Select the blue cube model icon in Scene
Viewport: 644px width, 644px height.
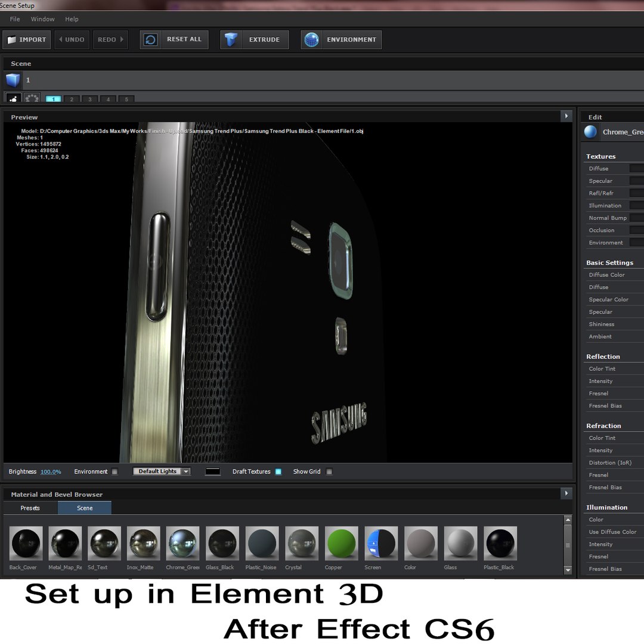pyautogui.click(x=13, y=80)
